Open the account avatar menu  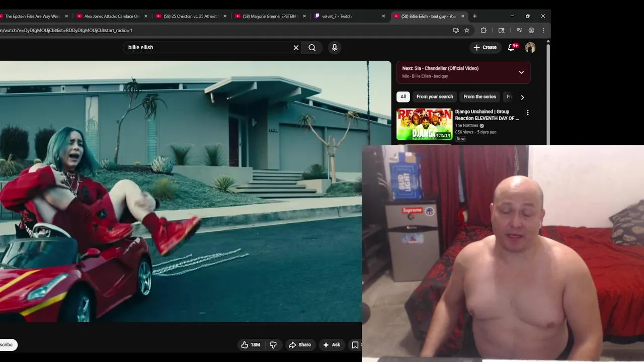(x=530, y=48)
